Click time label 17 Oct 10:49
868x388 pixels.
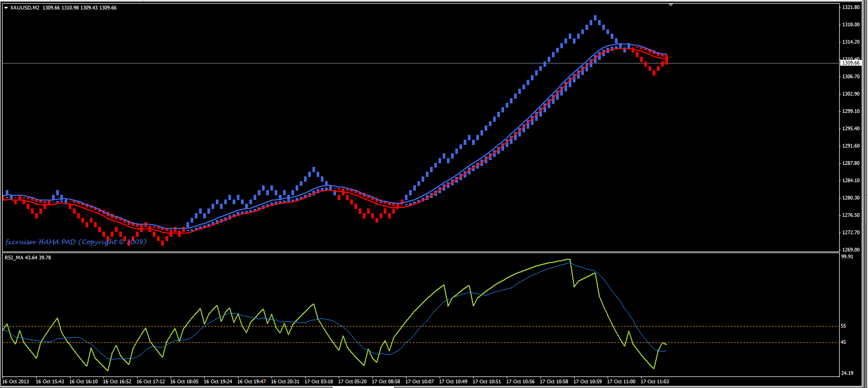click(453, 382)
